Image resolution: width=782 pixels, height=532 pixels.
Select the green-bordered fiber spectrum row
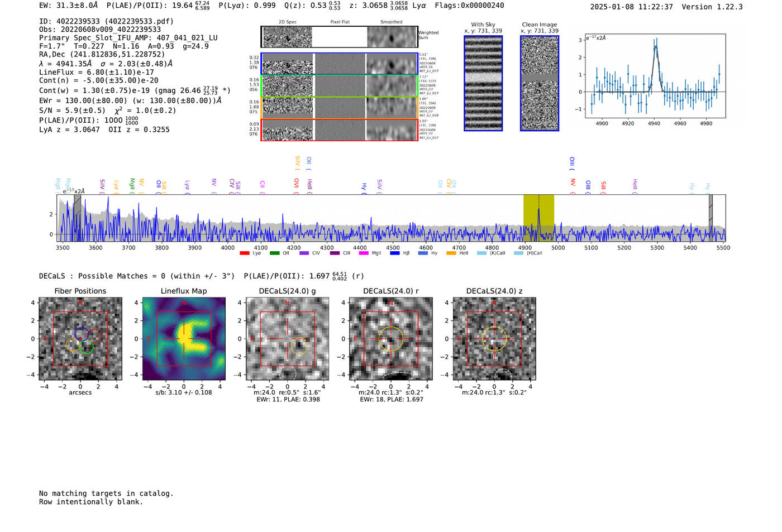point(340,85)
